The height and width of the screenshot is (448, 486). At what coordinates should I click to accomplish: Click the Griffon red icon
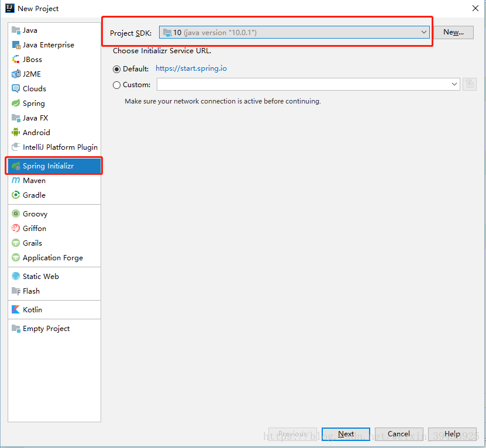(x=16, y=228)
